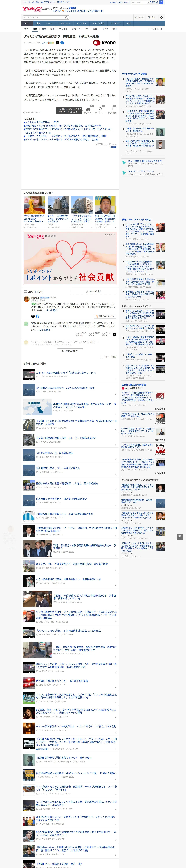Open article 大阪で女性刺される、男の身柄確保
The image size is (186, 868).
tap(54, 453)
